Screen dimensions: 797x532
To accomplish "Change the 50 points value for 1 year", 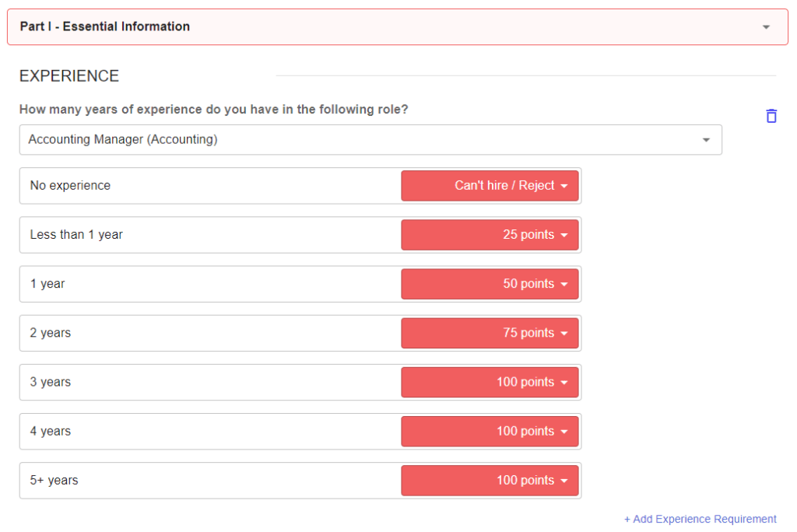I will [490, 283].
